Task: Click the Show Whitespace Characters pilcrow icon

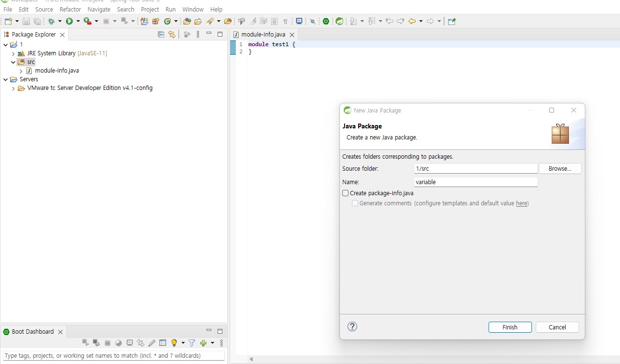Action: coord(285,21)
